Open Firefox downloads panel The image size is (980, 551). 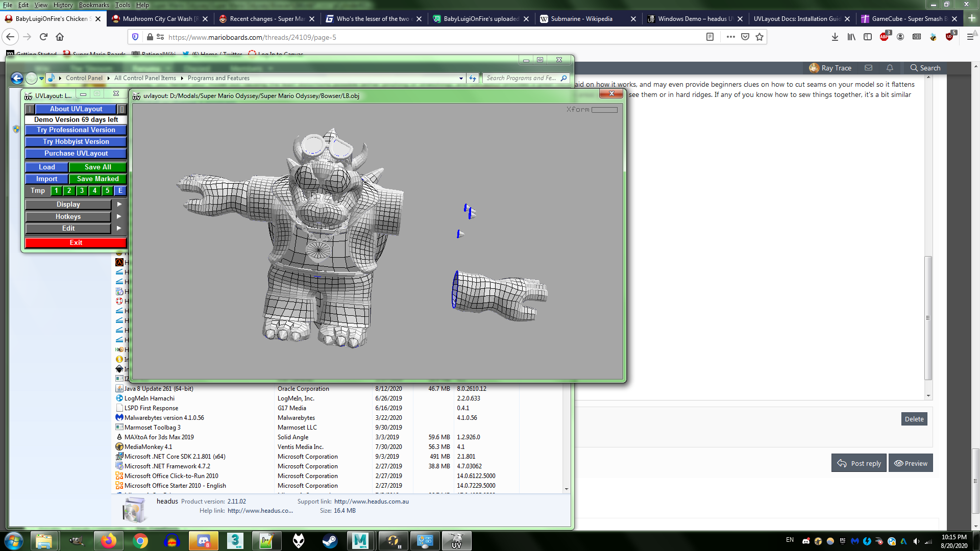coord(835,37)
